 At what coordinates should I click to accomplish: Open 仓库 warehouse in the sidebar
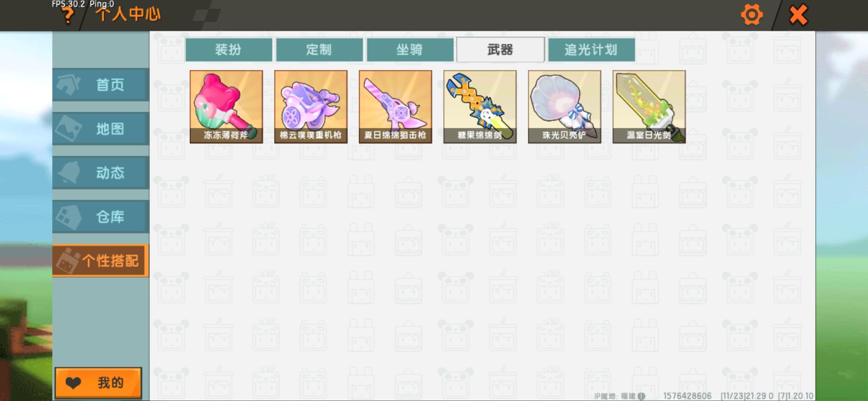pos(101,217)
